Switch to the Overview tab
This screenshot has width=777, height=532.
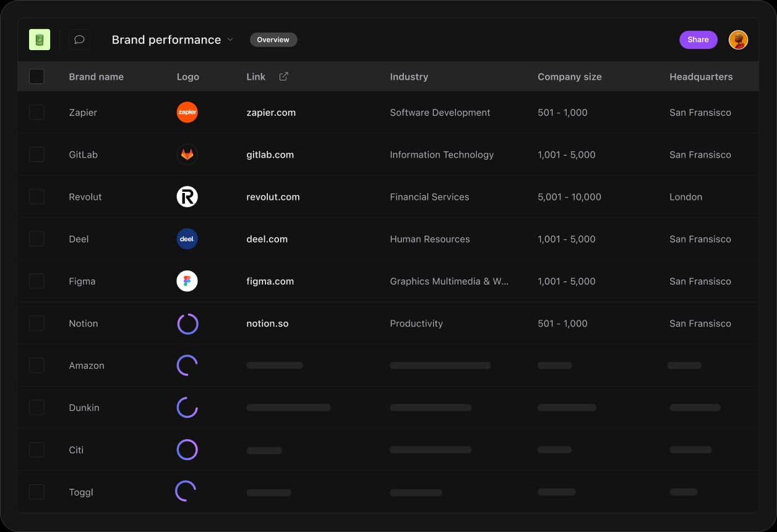(273, 39)
